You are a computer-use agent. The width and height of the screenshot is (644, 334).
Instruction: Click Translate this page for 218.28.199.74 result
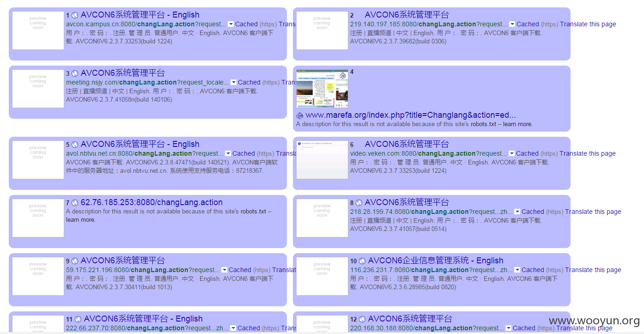point(593,212)
